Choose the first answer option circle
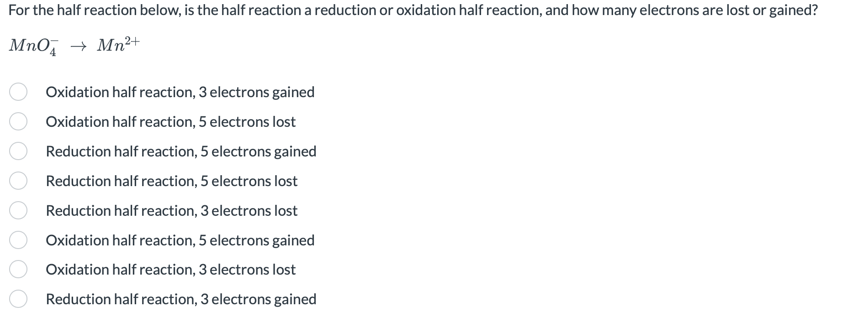 pyautogui.click(x=18, y=93)
